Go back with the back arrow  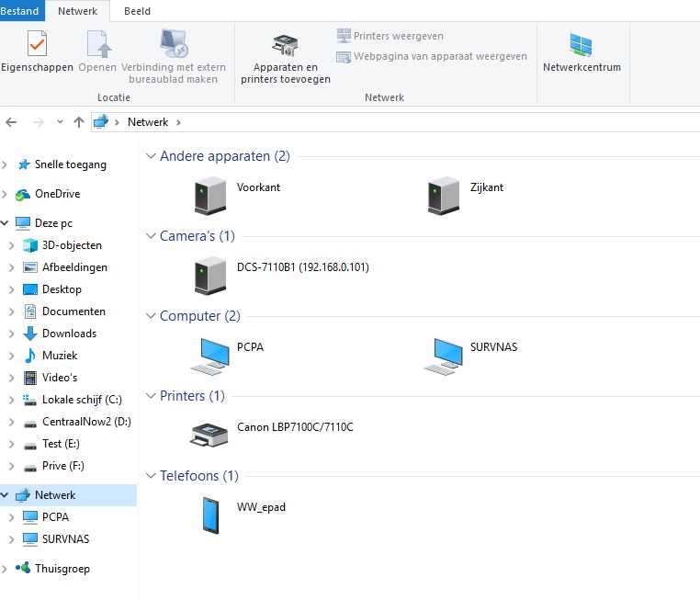(x=11, y=122)
